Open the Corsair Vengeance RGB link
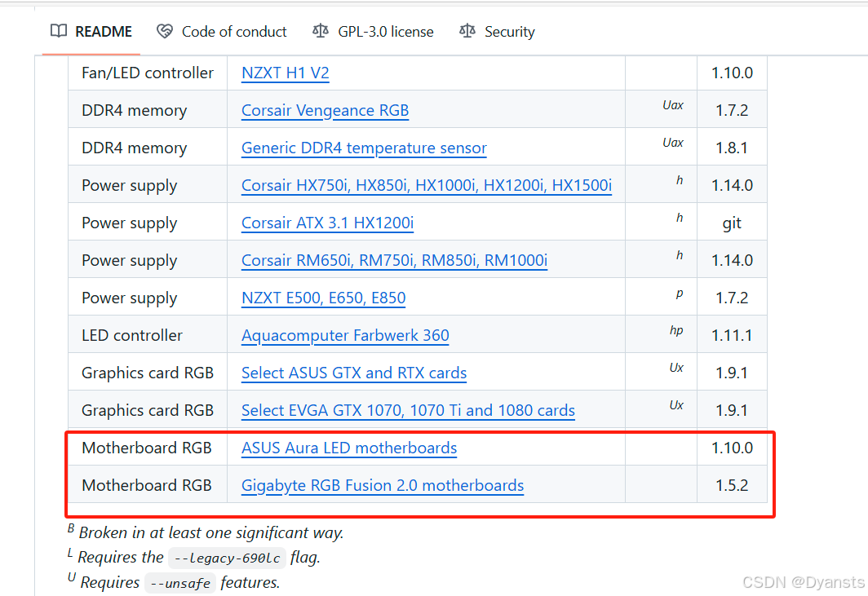The height and width of the screenshot is (596, 868). [325, 111]
